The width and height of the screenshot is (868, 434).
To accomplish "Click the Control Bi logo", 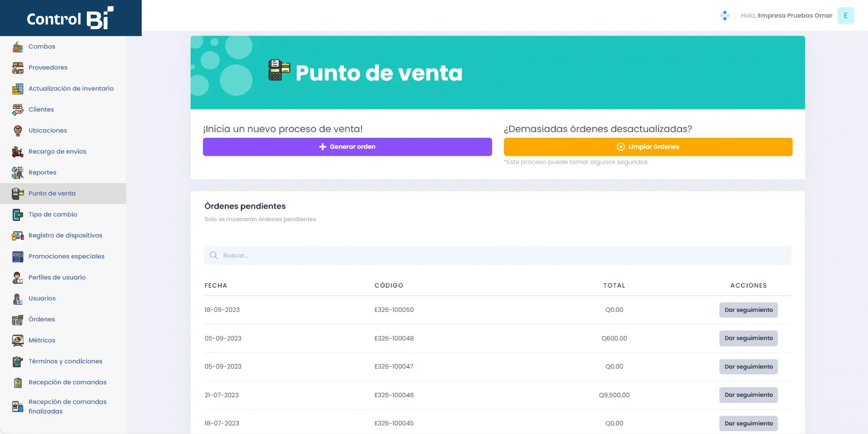I will [x=70, y=18].
